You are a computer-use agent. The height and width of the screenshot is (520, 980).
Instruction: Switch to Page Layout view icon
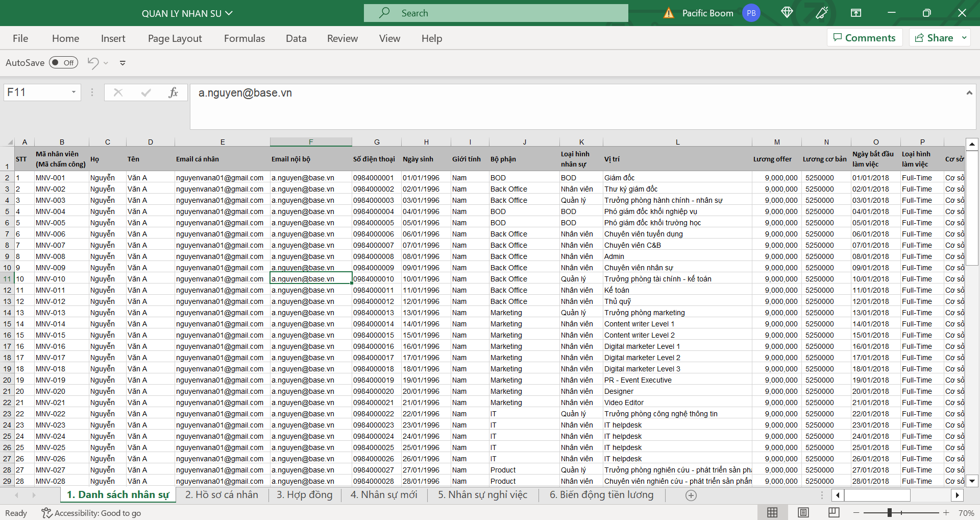(x=803, y=512)
